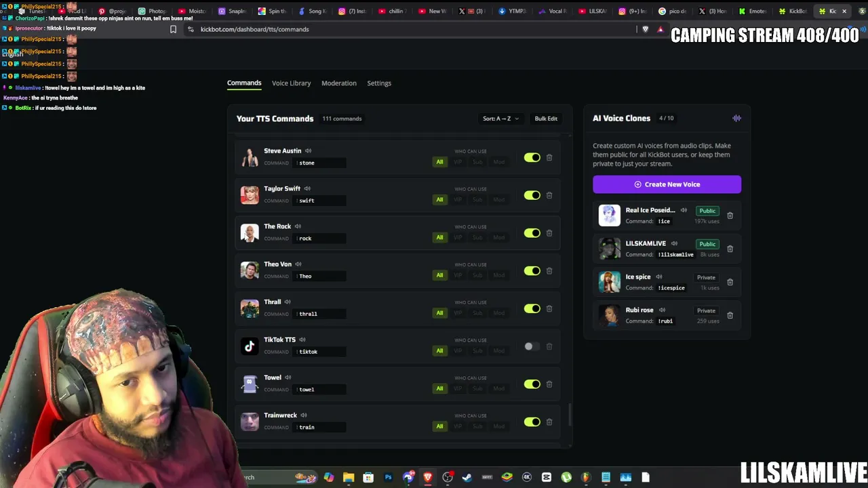This screenshot has width=868, height=488.
Task: Play the Towel voice sample
Action: [x=288, y=378]
